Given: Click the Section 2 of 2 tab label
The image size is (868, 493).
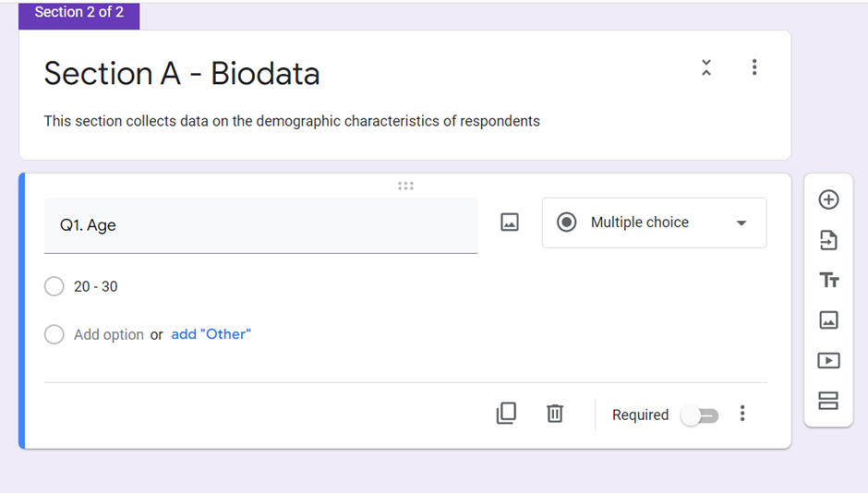Looking at the screenshot, I should pos(79,13).
